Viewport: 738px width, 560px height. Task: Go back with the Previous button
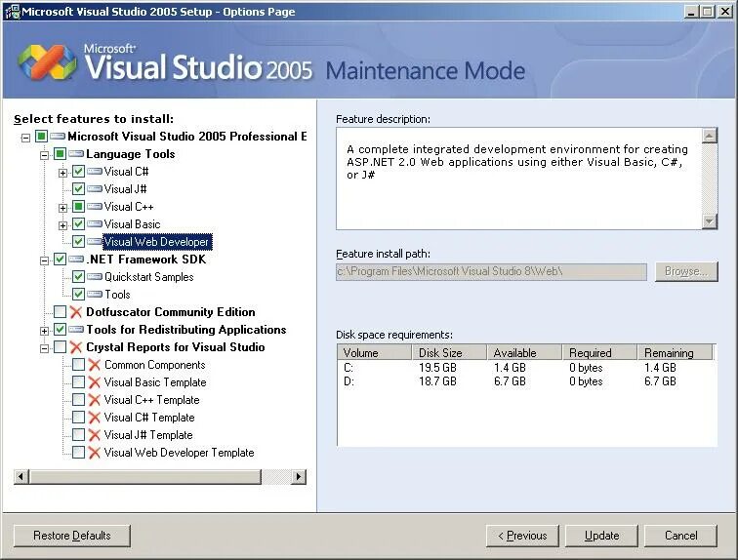click(522, 536)
